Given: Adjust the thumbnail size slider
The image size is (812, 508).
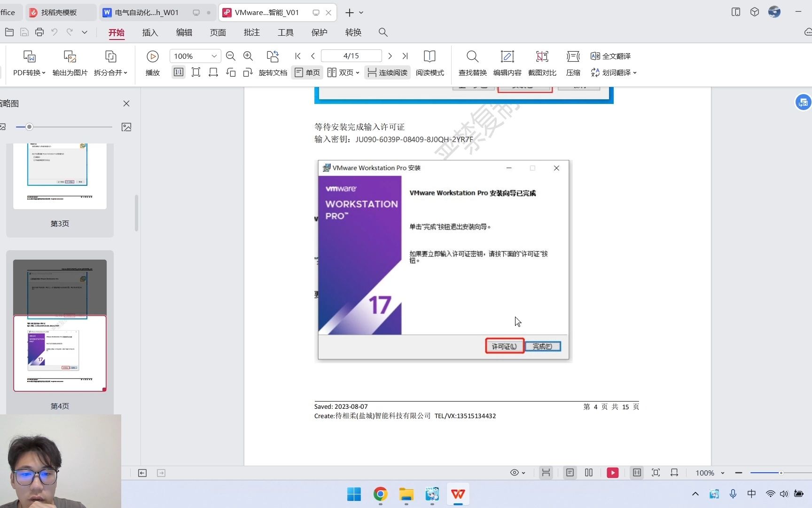Looking at the screenshot, I should click(x=29, y=127).
